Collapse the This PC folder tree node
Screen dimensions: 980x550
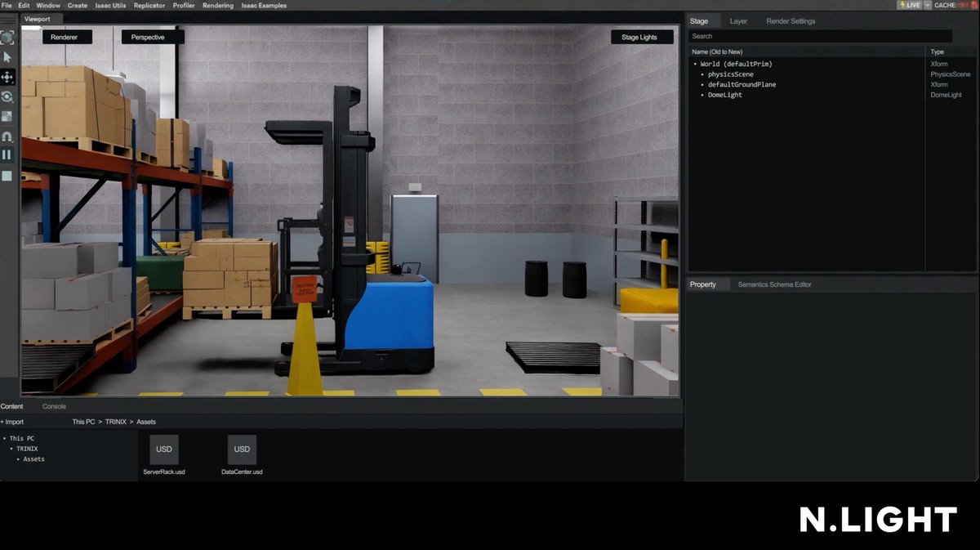click(x=5, y=439)
